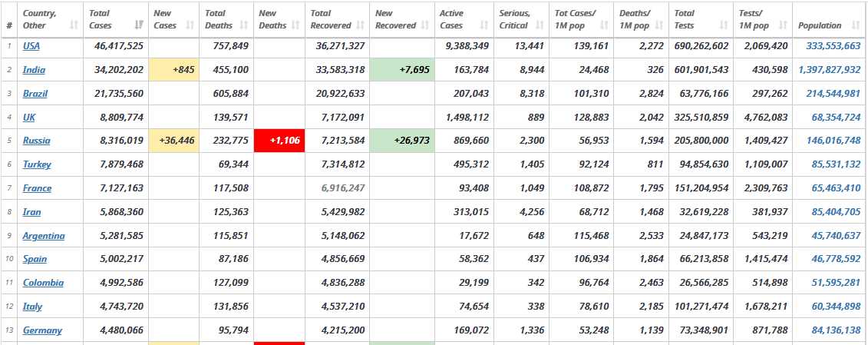
Task: Open Germany population link 84,136,138
Action: pos(836,330)
